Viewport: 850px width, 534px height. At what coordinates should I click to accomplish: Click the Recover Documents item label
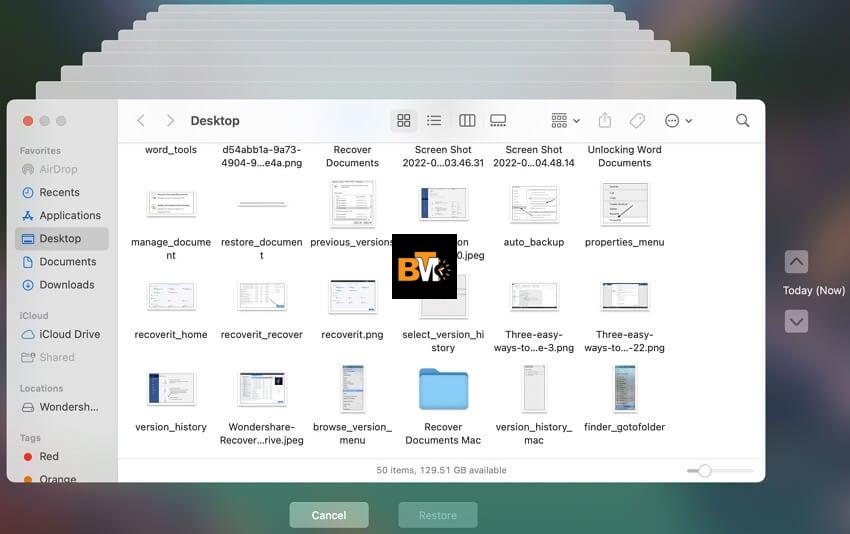352,156
